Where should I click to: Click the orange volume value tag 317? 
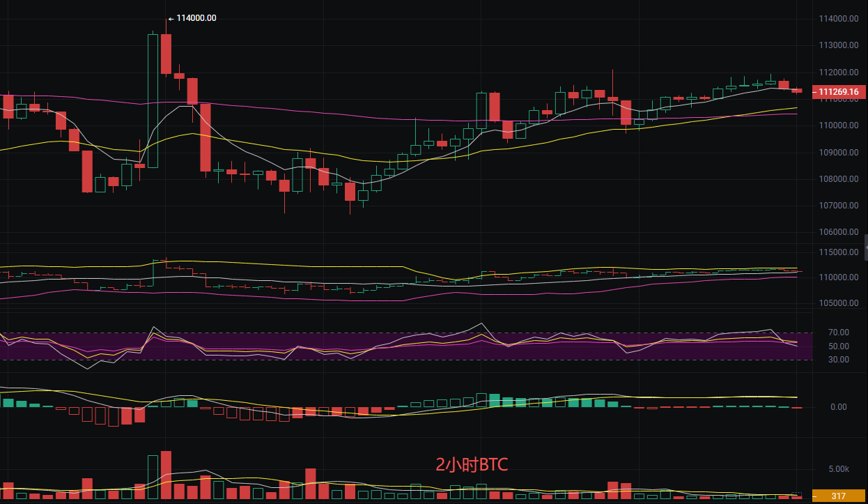coord(838,496)
